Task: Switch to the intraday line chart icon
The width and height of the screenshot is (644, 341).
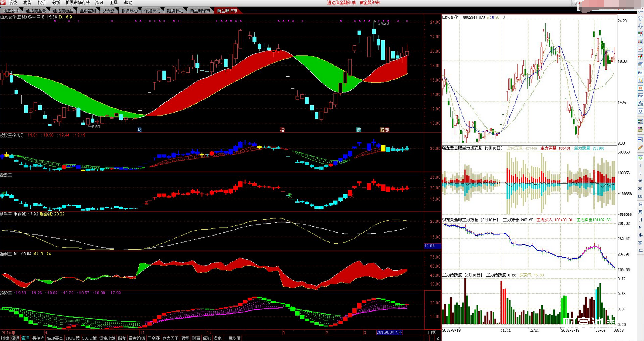Action: (640, 49)
